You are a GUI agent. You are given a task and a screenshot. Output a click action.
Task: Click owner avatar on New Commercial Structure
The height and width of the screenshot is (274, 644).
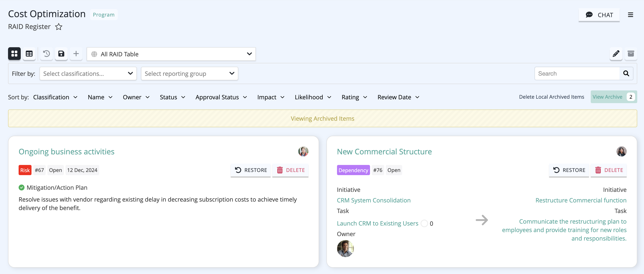(x=622, y=151)
